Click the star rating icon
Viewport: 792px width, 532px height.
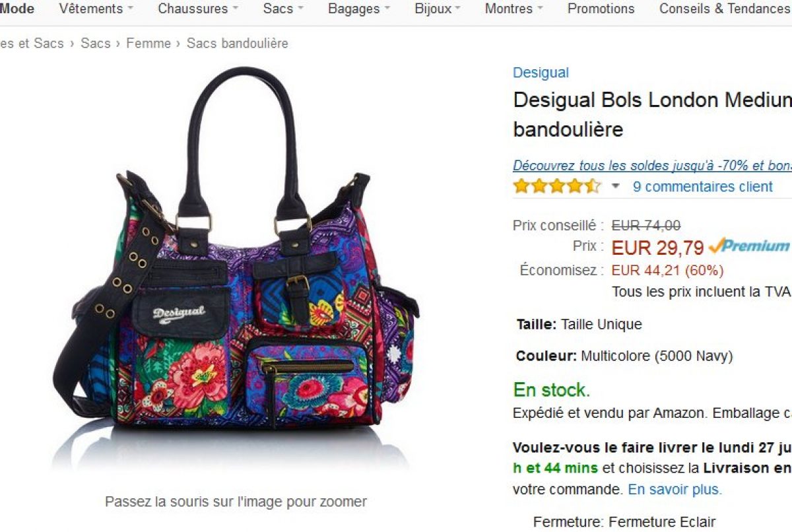(556, 186)
